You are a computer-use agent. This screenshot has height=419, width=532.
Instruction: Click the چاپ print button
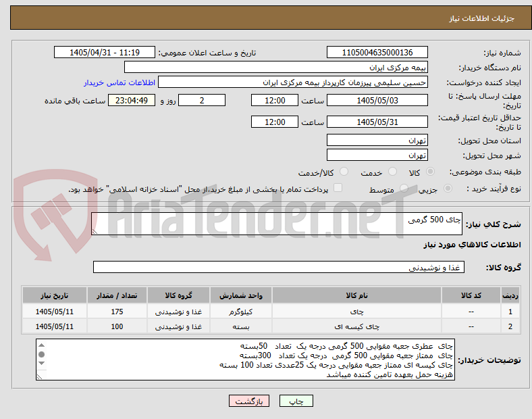coord(296,401)
